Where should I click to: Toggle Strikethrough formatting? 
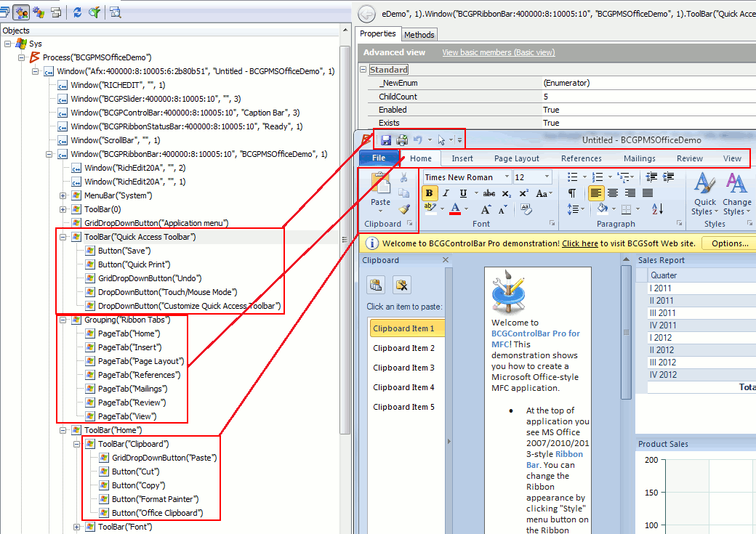489,193
